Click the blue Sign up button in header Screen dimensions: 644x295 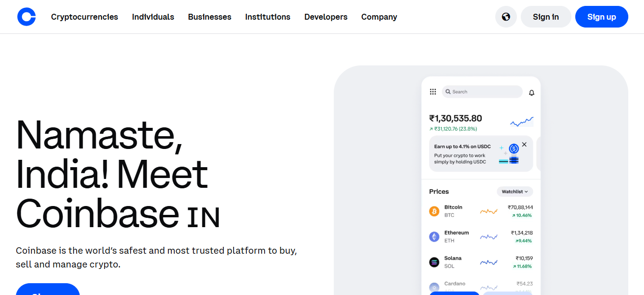click(601, 16)
